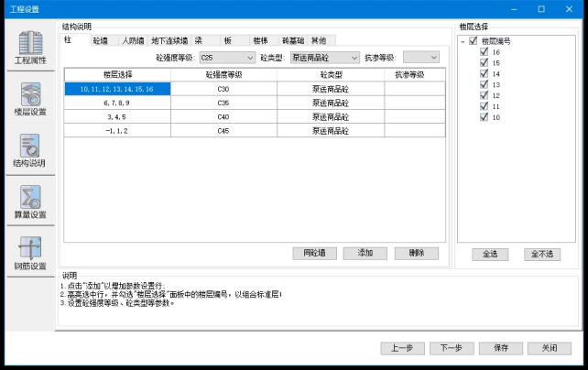
Task: Uncheck floor 13 in 楼层选择
Action: (483, 85)
